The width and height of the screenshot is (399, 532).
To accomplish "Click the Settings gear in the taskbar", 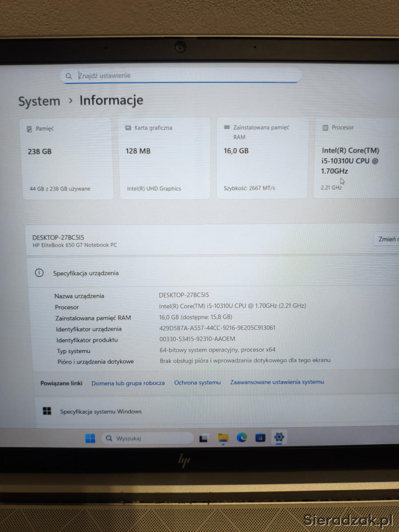I will [279, 438].
